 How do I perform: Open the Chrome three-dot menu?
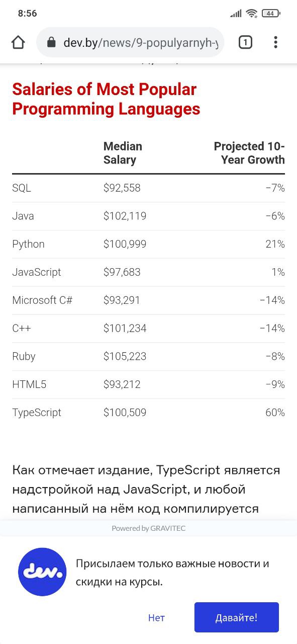275,43
